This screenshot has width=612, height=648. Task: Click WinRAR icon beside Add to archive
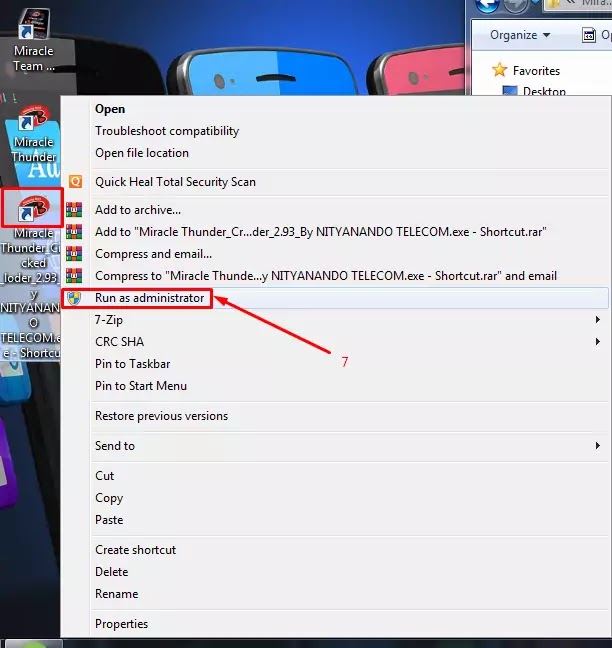[x=74, y=210]
